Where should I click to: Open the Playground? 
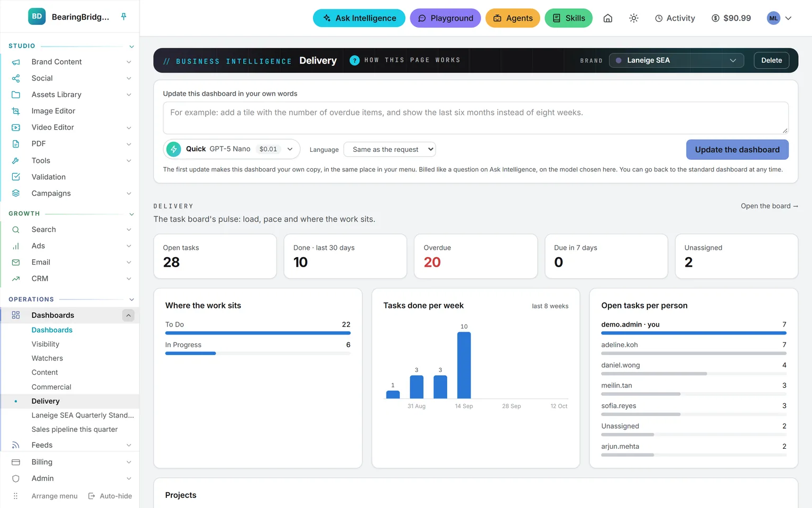point(445,18)
